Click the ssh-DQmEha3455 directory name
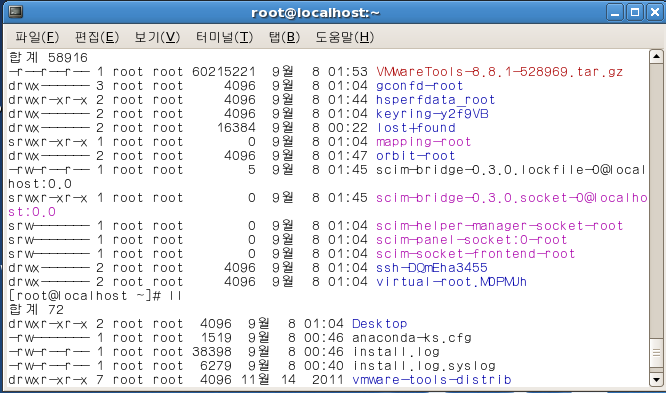The height and width of the screenshot is (393, 666). pos(432,268)
